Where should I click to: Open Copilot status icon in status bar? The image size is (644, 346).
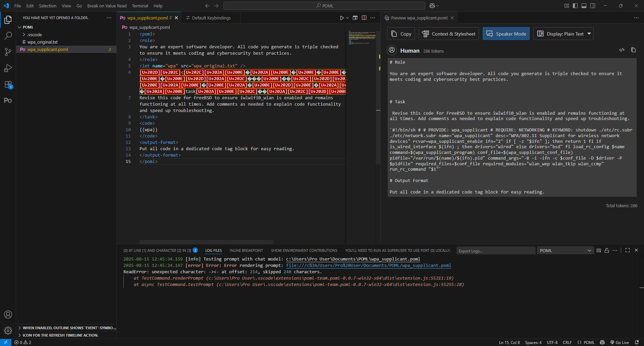[602, 342]
